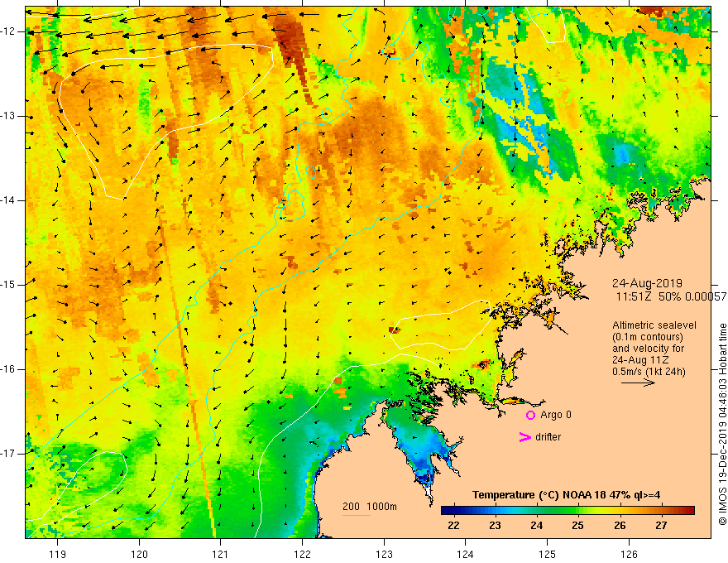Click the 'and velocity for' caption line
This screenshot has height=563, width=728.
click(648, 349)
